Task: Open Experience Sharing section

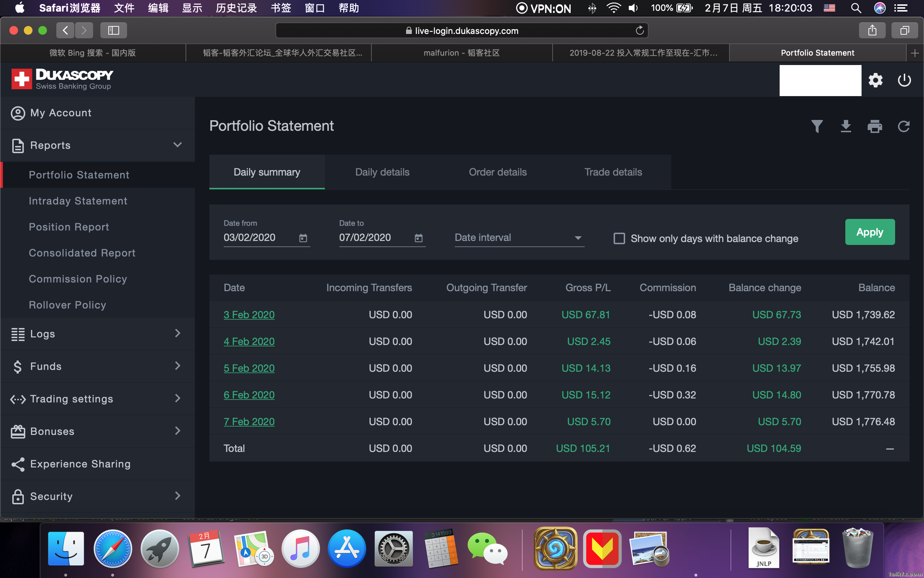Action: click(x=98, y=464)
